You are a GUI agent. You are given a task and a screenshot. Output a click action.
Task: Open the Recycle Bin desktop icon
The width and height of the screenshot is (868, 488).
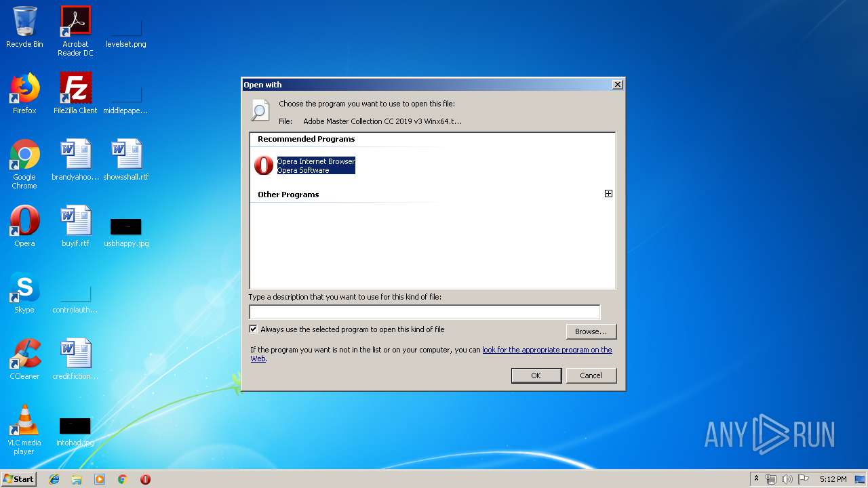coord(24,27)
